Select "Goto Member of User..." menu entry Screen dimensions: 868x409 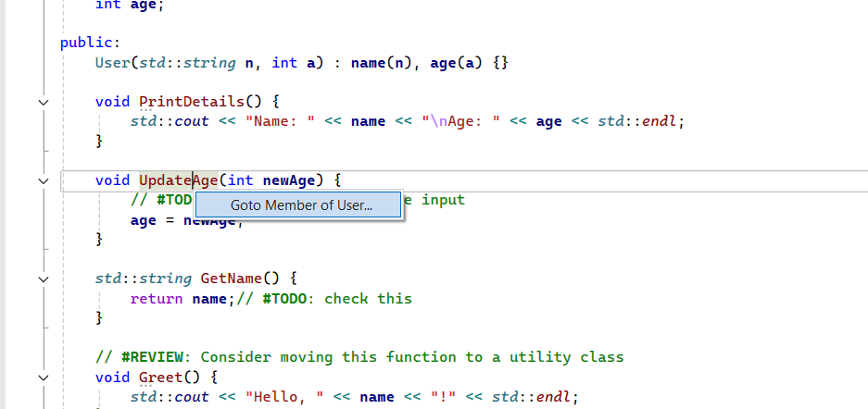[301, 205]
